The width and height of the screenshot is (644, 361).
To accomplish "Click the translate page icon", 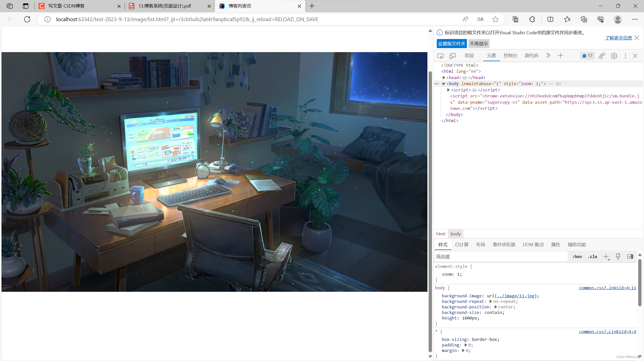I will [480, 19].
